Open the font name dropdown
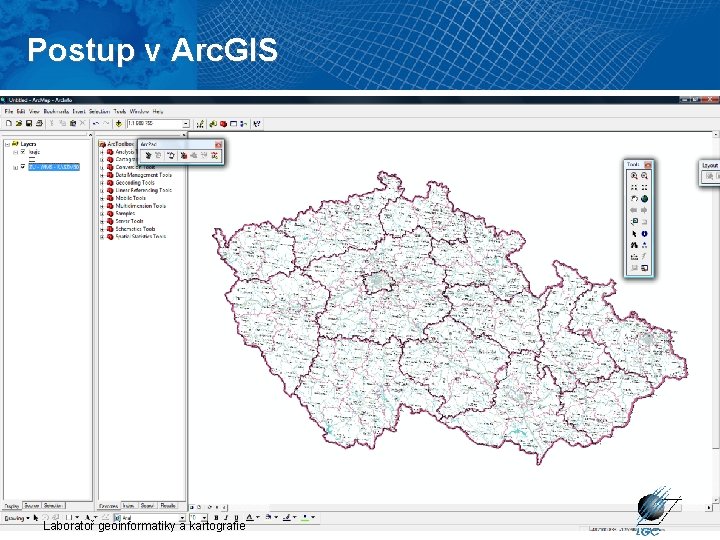 (182, 518)
